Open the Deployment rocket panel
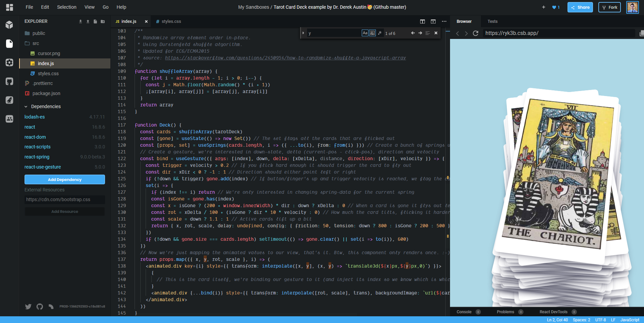The height and width of the screenshot is (323, 644). pos(9,100)
